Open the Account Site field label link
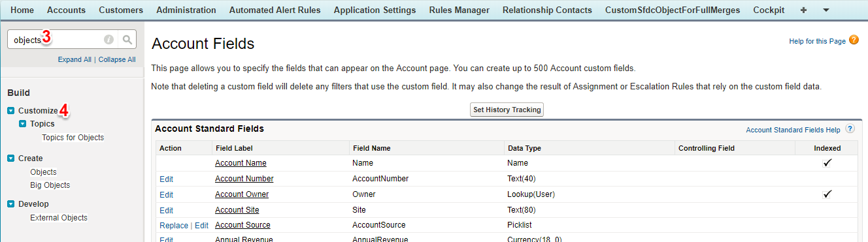 (237, 210)
